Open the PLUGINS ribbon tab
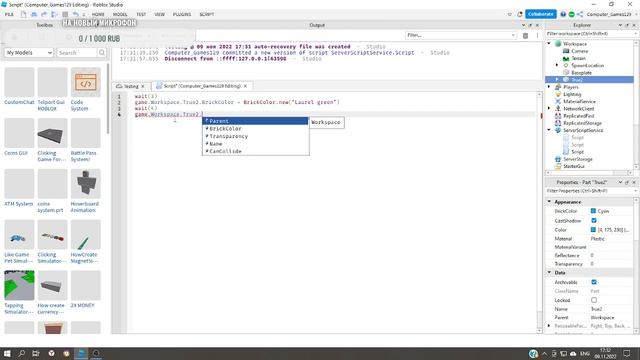The height and width of the screenshot is (360, 640). pyautogui.click(x=182, y=14)
